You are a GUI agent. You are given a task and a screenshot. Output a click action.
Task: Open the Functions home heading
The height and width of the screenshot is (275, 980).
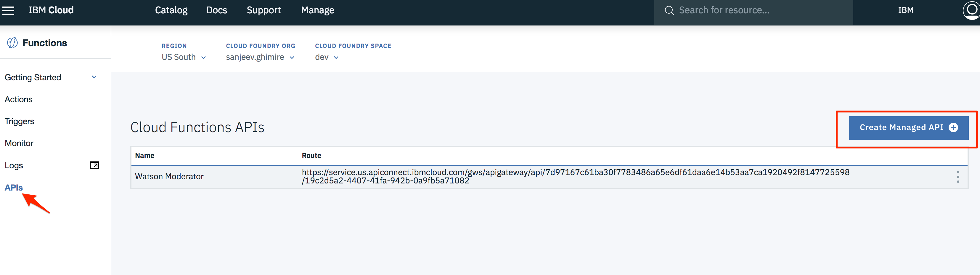pyautogui.click(x=44, y=43)
